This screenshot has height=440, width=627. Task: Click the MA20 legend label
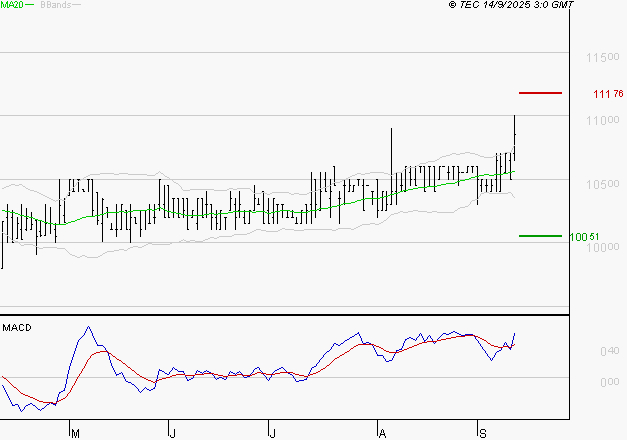click(11, 5)
